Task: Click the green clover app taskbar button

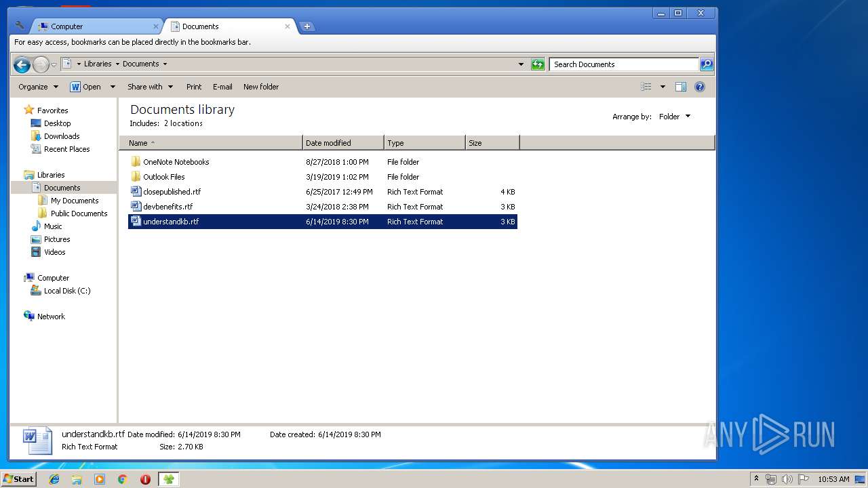Action: pyautogui.click(x=168, y=479)
